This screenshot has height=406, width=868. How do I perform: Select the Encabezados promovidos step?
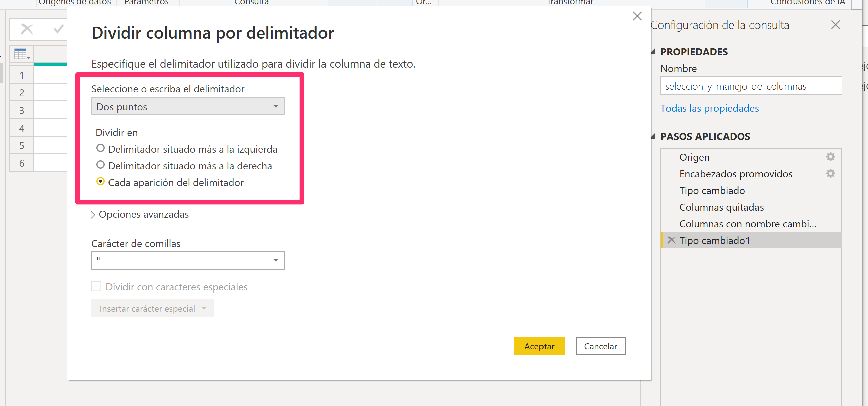coord(751,174)
